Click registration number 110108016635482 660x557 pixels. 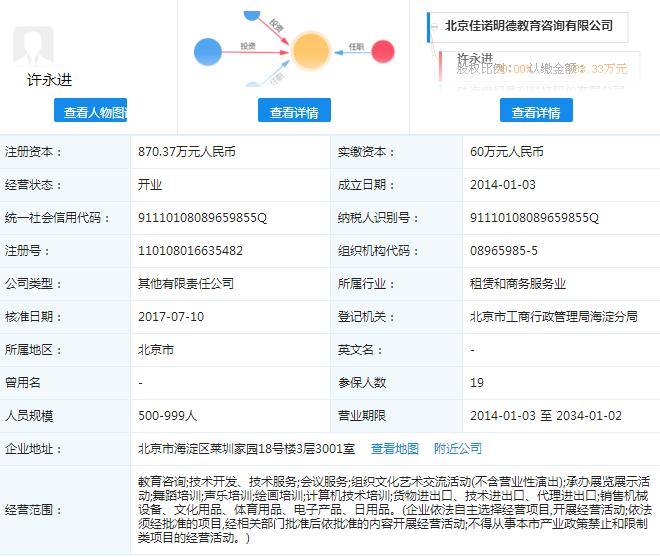click(x=190, y=251)
